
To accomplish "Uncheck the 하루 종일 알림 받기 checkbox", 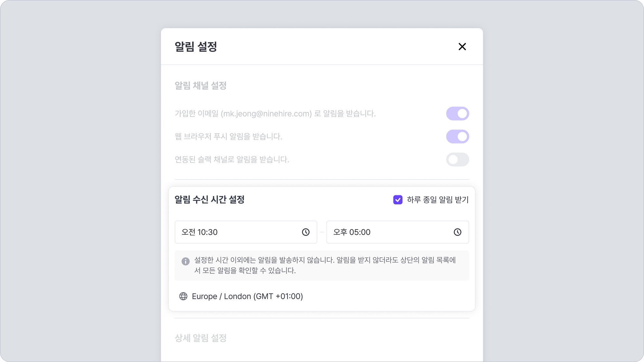I will (398, 200).
